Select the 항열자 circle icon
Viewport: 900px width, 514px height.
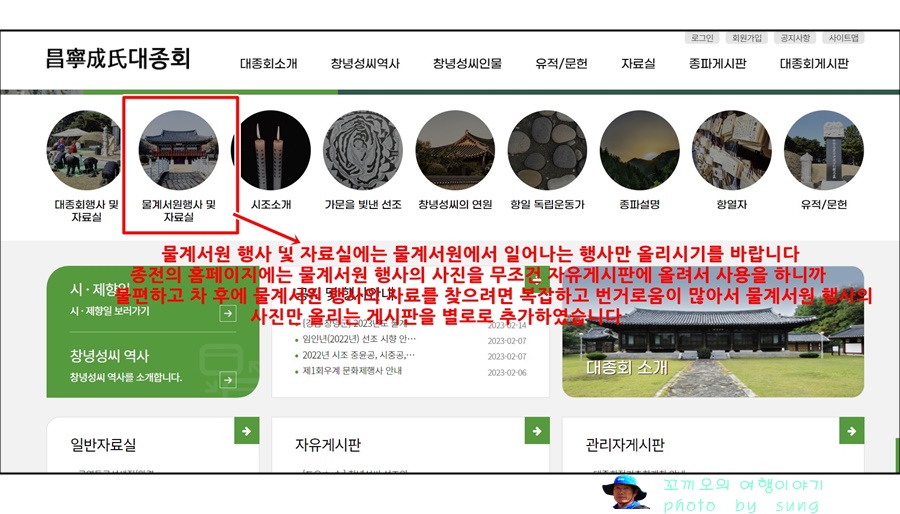[x=732, y=150]
